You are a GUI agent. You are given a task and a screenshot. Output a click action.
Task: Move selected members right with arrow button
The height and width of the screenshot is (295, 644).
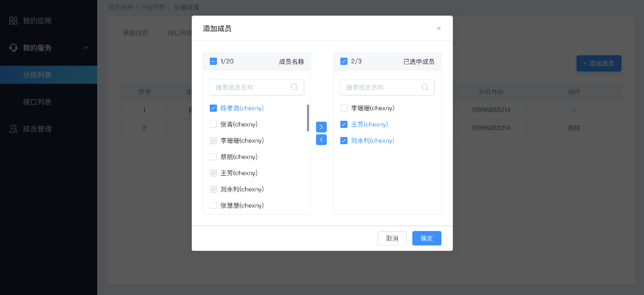(x=321, y=127)
